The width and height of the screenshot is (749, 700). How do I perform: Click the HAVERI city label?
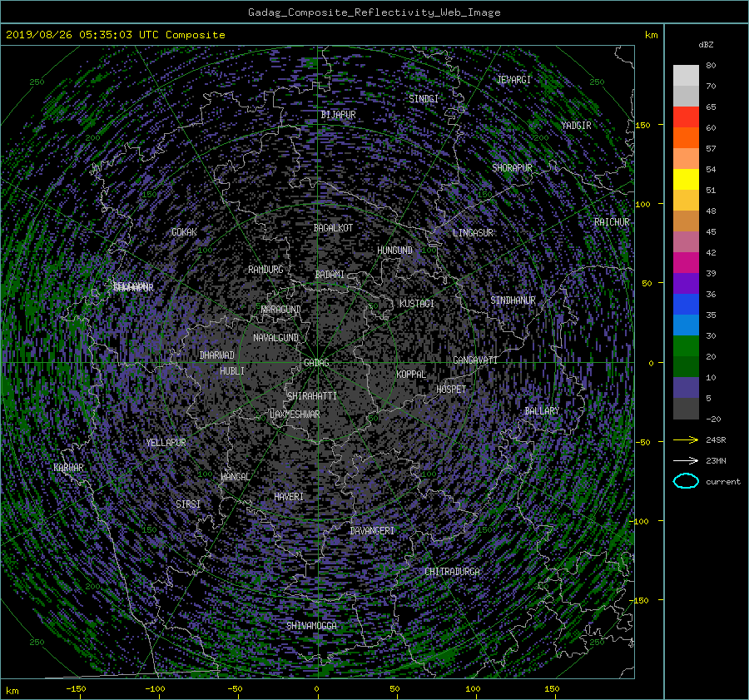tap(289, 497)
